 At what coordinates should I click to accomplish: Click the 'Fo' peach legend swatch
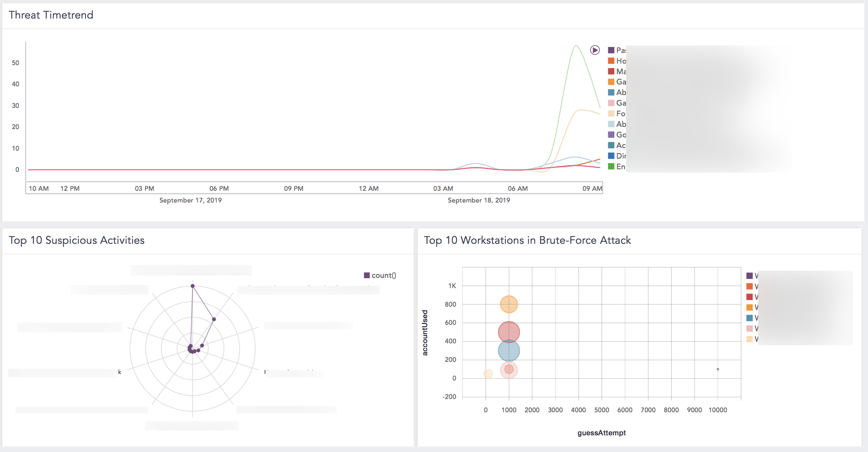pos(611,114)
